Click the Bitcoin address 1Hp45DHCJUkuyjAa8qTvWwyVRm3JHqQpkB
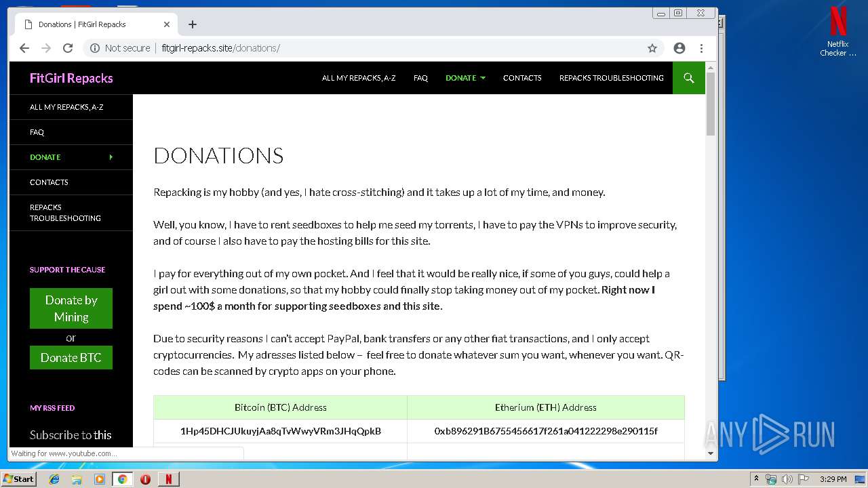 tap(281, 431)
